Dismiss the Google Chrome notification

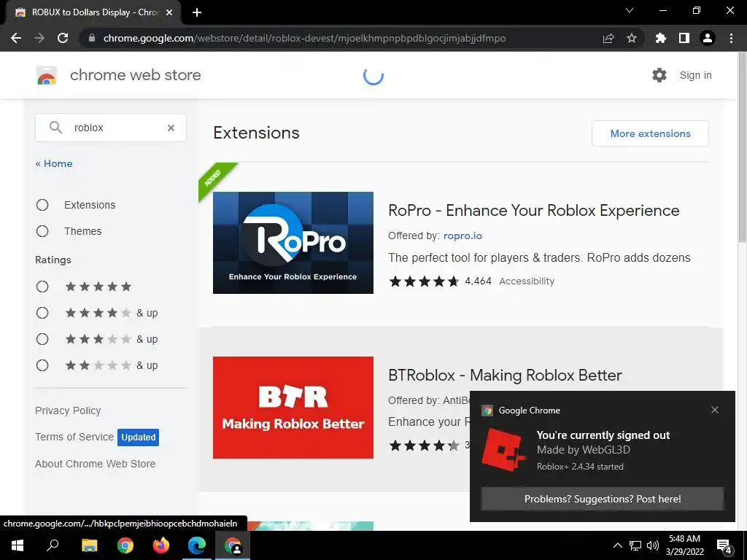pos(715,410)
